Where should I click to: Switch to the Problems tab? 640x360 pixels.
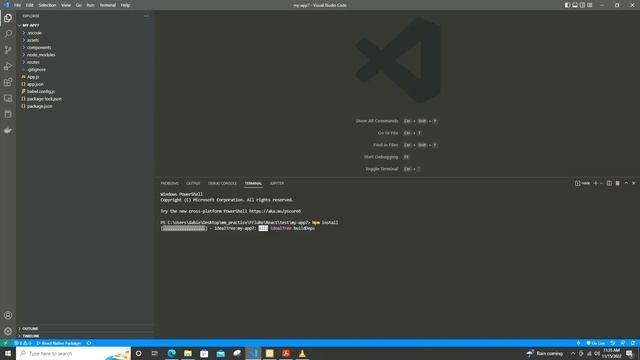pyautogui.click(x=169, y=184)
